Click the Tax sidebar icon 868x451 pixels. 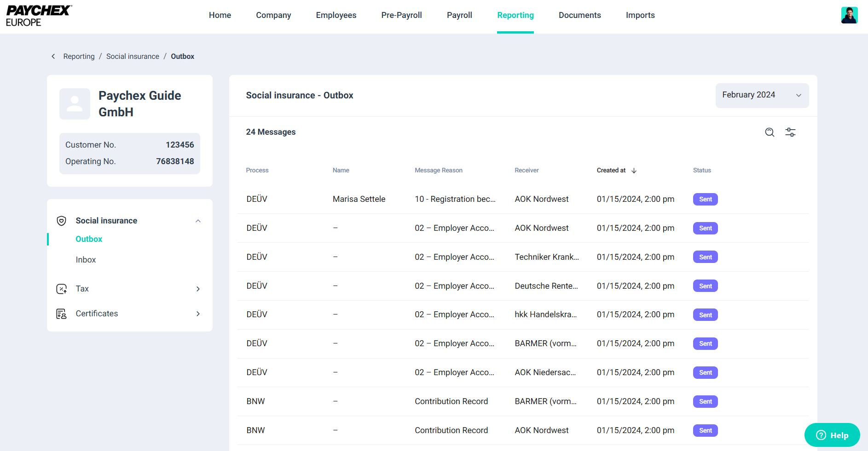(x=61, y=289)
